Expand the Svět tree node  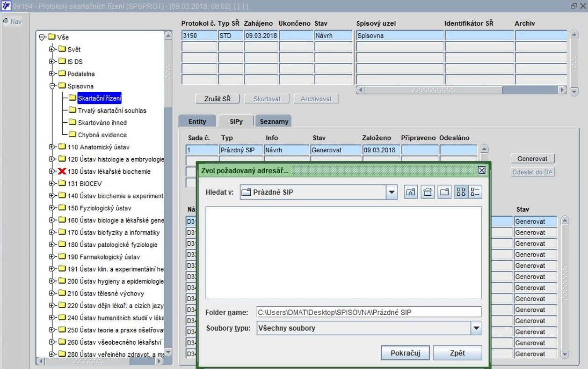52,49
